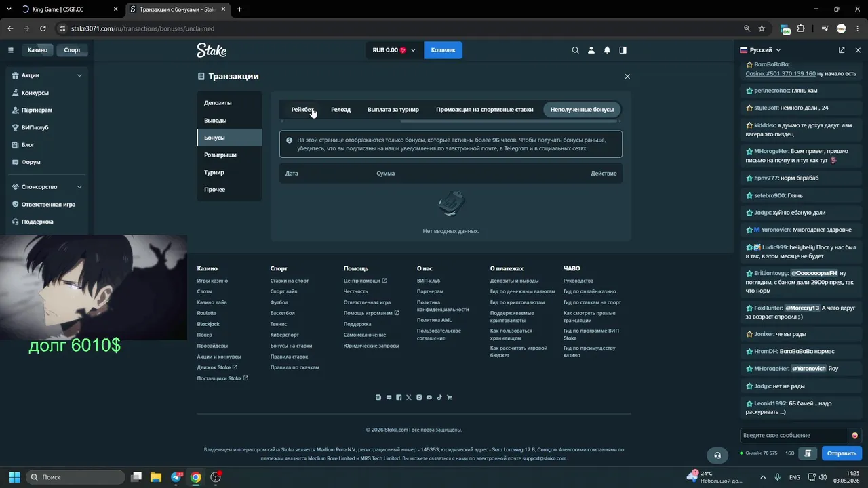Select Промоакция на спортивные ставки tab
Viewport: 868px width, 488px height.
click(x=485, y=110)
